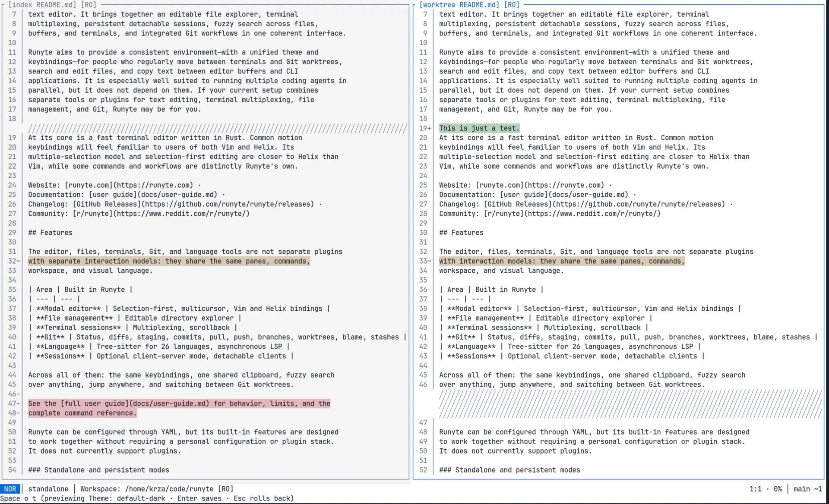This screenshot has width=829, height=504.
Task: Click the Workspace path /home/krza/code/runyte
Action: click(169, 489)
